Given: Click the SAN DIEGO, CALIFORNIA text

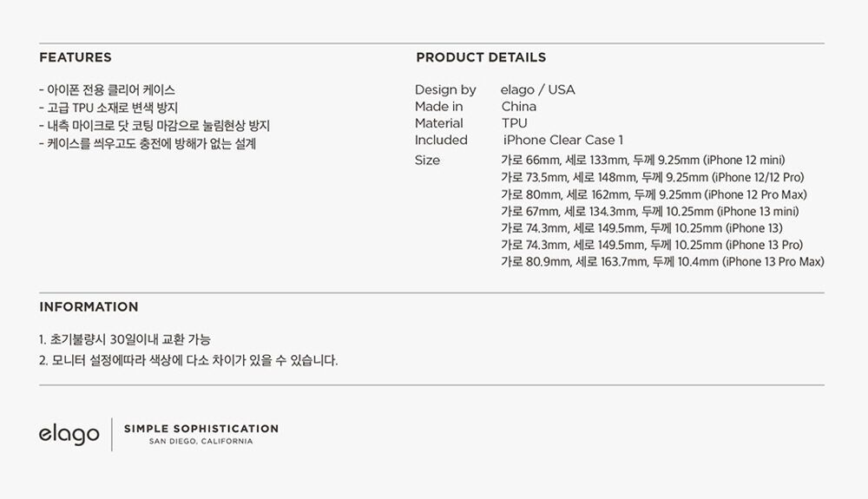Looking at the screenshot, I should point(201,442).
